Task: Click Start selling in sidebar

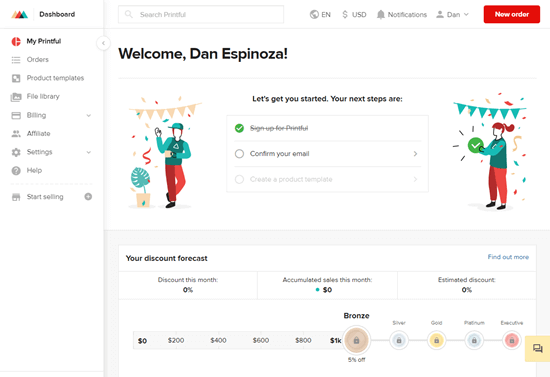Action: coord(45,197)
